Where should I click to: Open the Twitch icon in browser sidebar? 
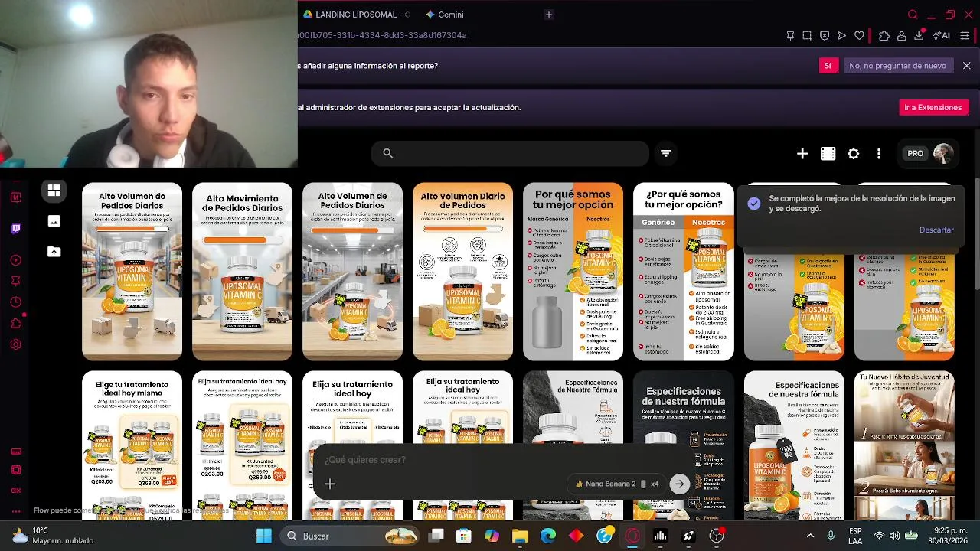point(15,229)
